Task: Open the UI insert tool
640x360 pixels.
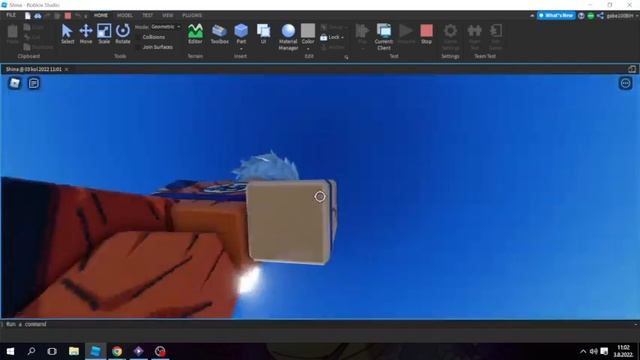Action: coord(263,34)
